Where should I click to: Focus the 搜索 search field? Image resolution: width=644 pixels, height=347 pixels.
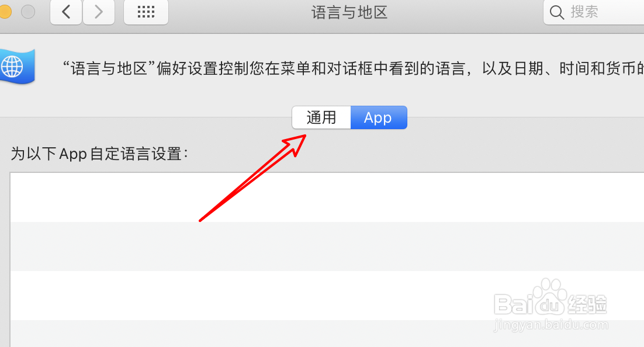594,12
